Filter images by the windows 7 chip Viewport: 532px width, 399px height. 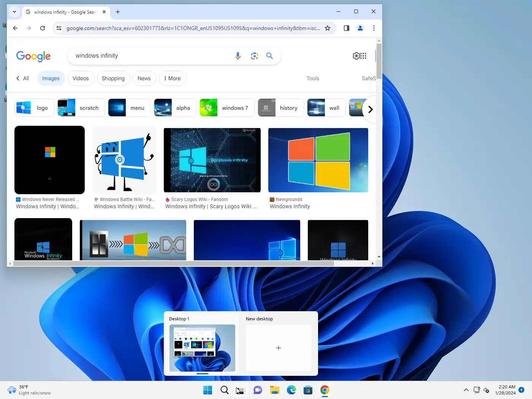[227, 108]
